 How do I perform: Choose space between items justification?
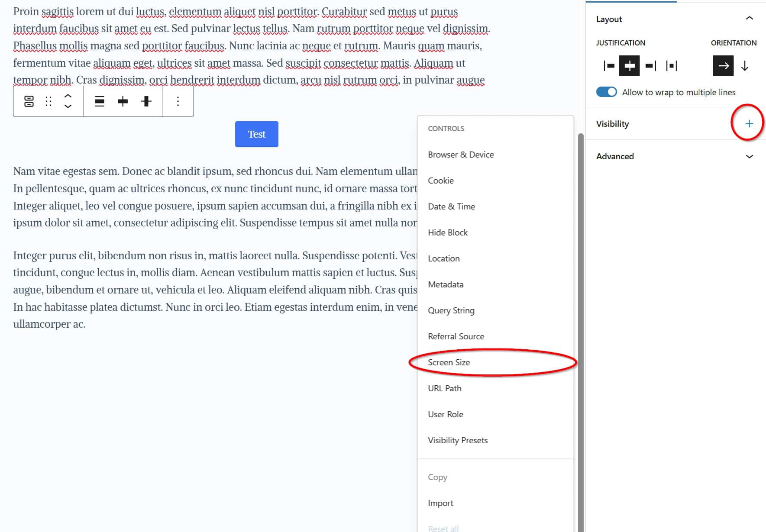coord(671,66)
